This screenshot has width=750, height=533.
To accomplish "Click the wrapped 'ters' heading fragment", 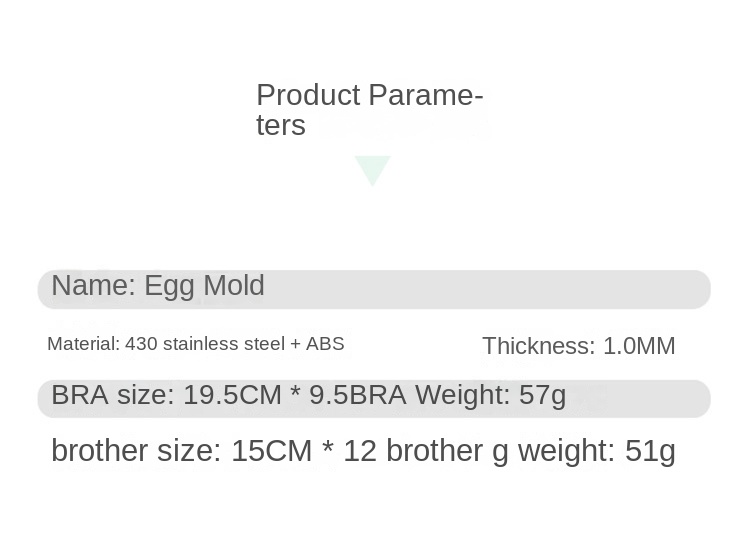I will pos(281,125).
